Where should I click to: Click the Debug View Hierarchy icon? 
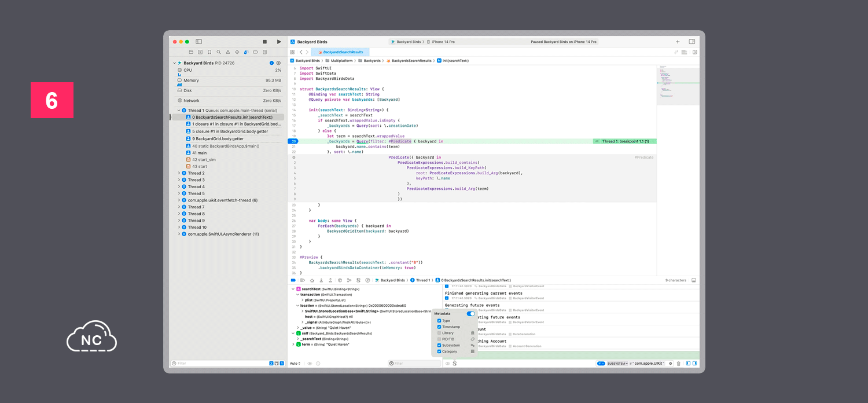tap(340, 280)
